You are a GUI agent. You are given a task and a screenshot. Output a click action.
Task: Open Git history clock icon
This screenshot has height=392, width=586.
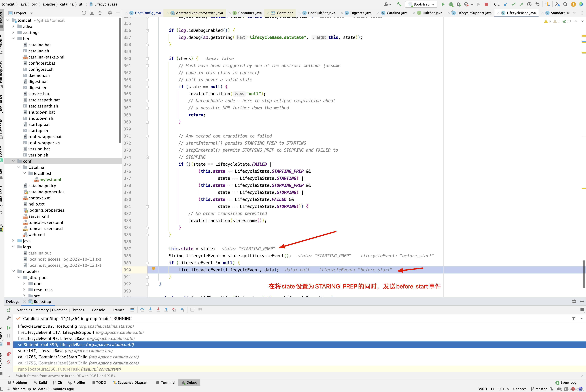tap(529, 4)
